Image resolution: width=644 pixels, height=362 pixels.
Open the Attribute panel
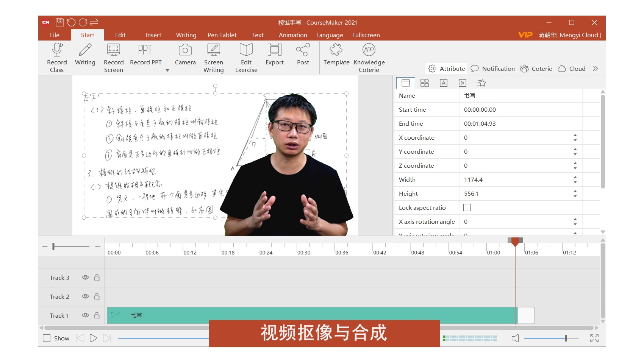click(x=446, y=69)
